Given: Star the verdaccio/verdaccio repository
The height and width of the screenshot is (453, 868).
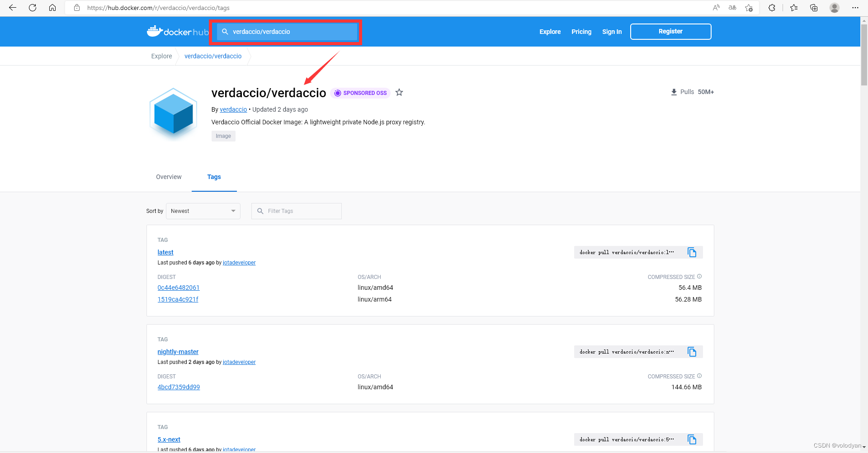Looking at the screenshot, I should point(399,92).
